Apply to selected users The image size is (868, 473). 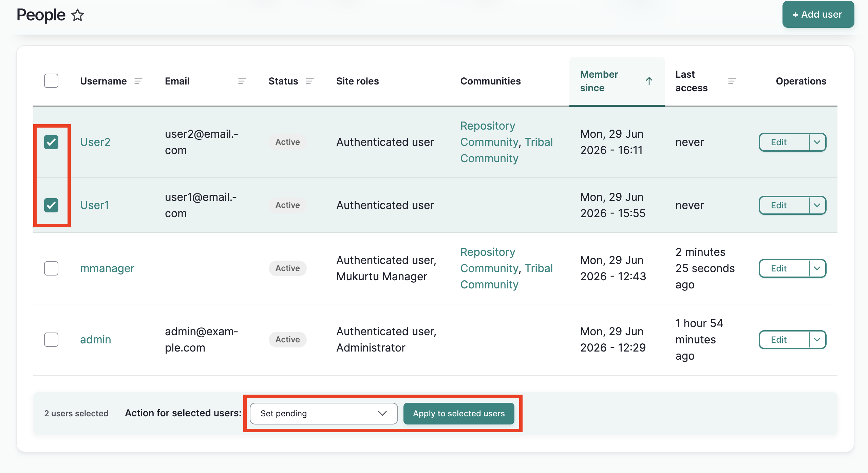point(459,413)
